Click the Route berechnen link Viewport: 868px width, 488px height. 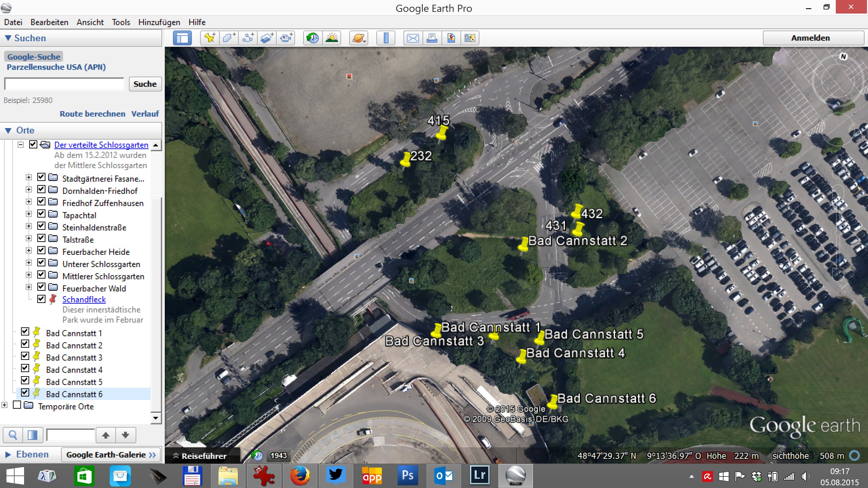(x=93, y=114)
